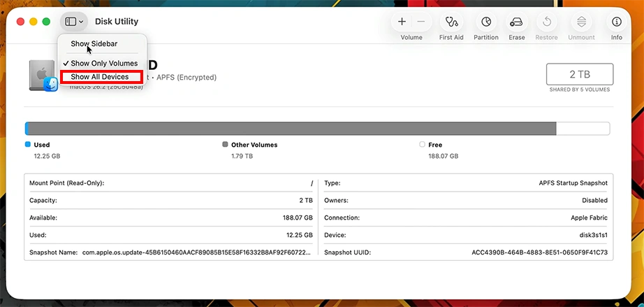The height and width of the screenshot is (307, 644).
Task: Open the Partition pie chart icon
Action: (486, 22)
